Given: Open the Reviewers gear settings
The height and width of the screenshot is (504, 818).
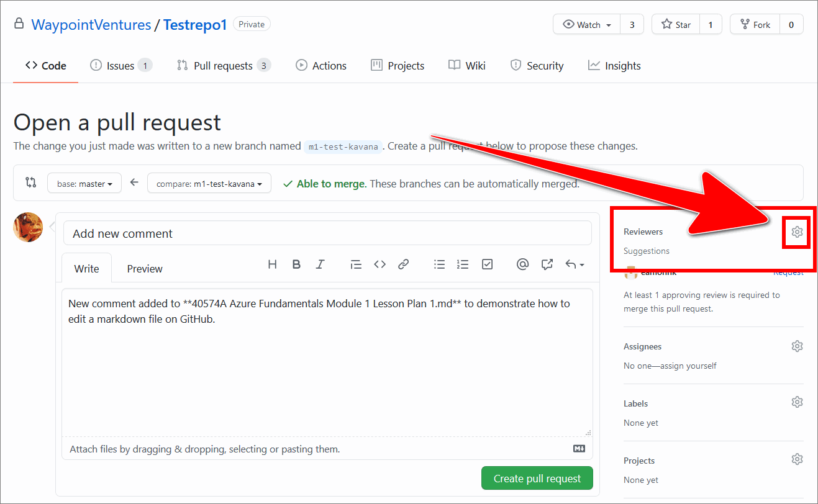Looking at the screenshot, I should pos(797,232).
